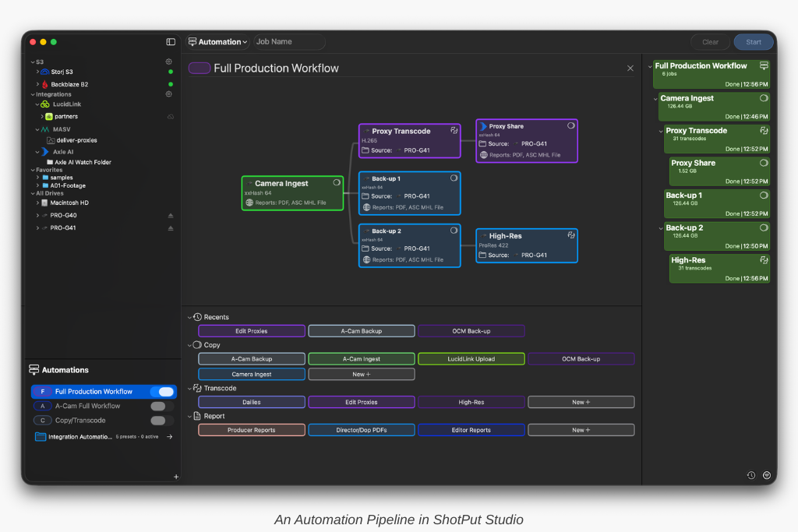Click the Job Name input field
Image resolution: width=798 pixels, height=532 pixels.
(288, 42)
